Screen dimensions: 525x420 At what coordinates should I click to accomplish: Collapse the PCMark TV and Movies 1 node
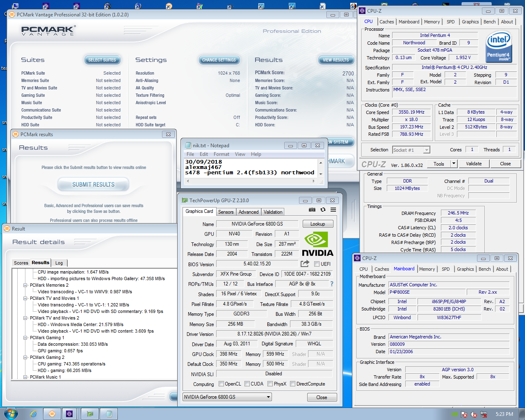(x=25, y=298)
